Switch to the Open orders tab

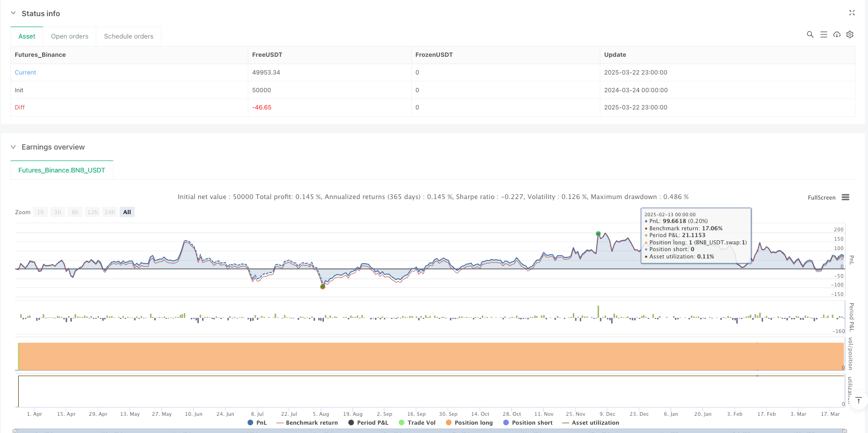click(70, 36)
